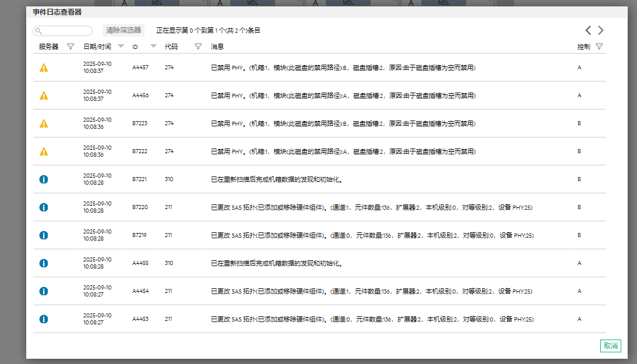Click code 274 in event B7222 row
Viewport: 637px width, 364px height.
(x=169, y=151)
